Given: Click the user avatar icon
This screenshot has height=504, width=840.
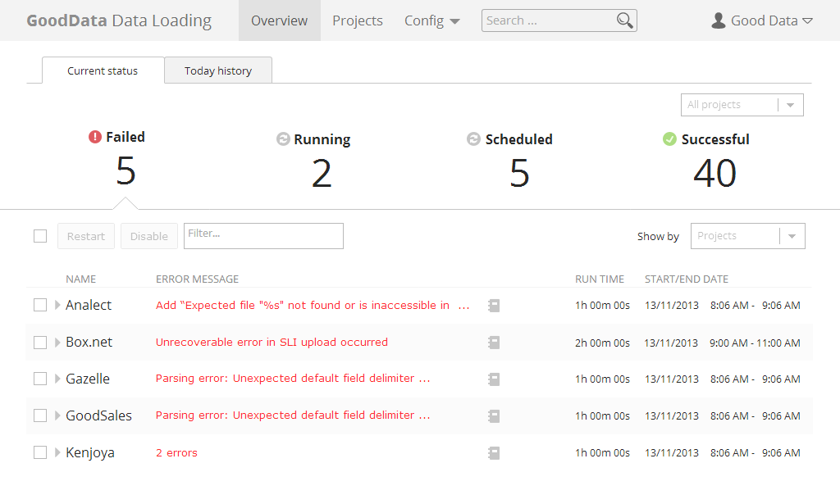Looking at the screenshot, I should [719, 20].
